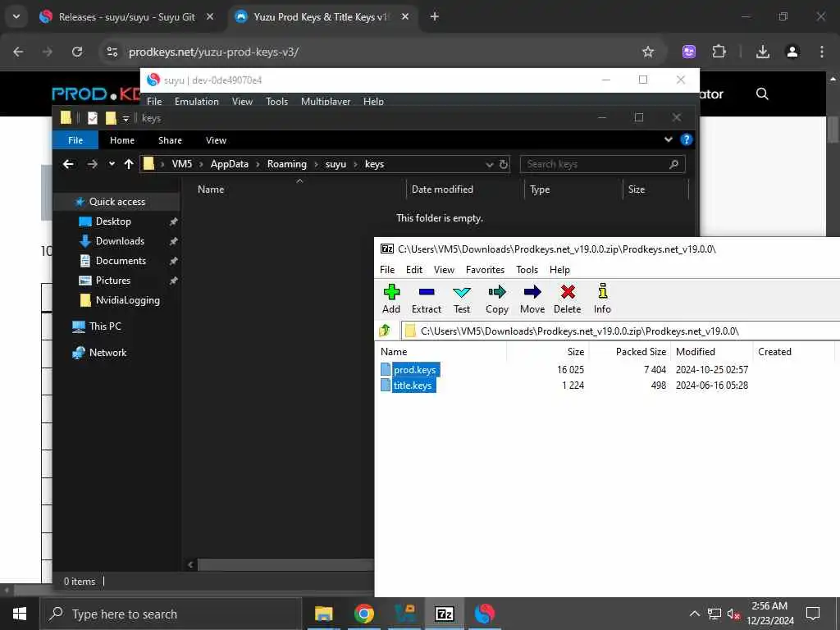This screenshot has width=840, height=630.
Task: Open Chrome profile avatar icon
Action: click(792, 52)
